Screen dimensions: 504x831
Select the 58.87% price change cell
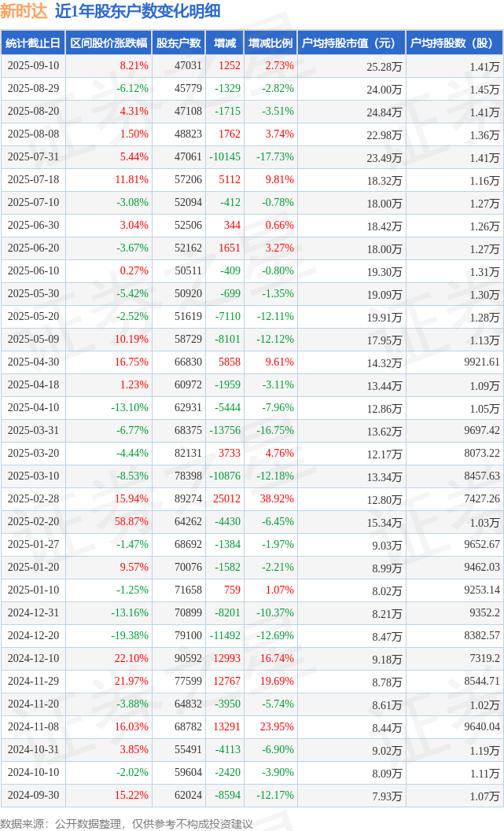pos(131,522)
